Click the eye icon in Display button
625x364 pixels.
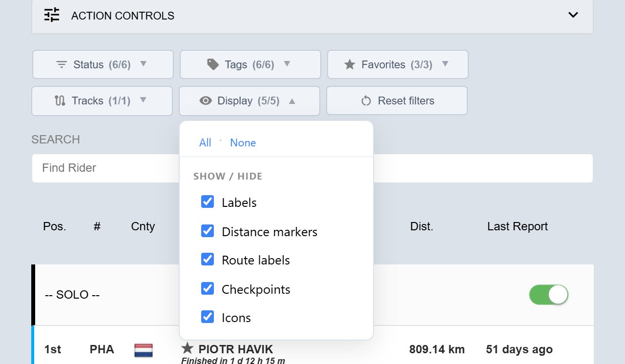tap(206, 101)
